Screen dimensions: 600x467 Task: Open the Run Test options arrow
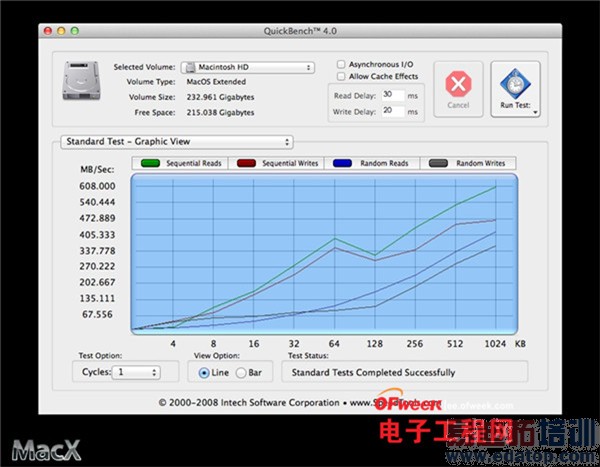(x=535, y=112)
